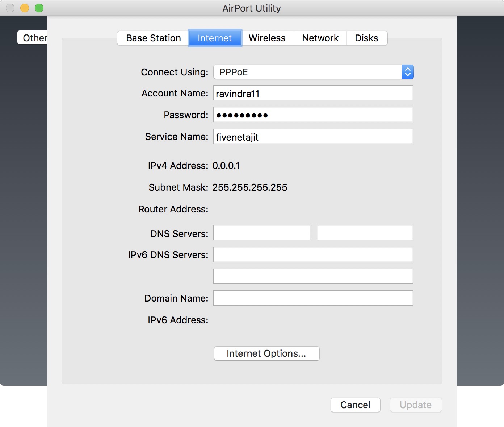The height and width of the screenshot is (427, 504).
Task: Click the first IPv6 DNS Servers field
Action: click(313, 254)
